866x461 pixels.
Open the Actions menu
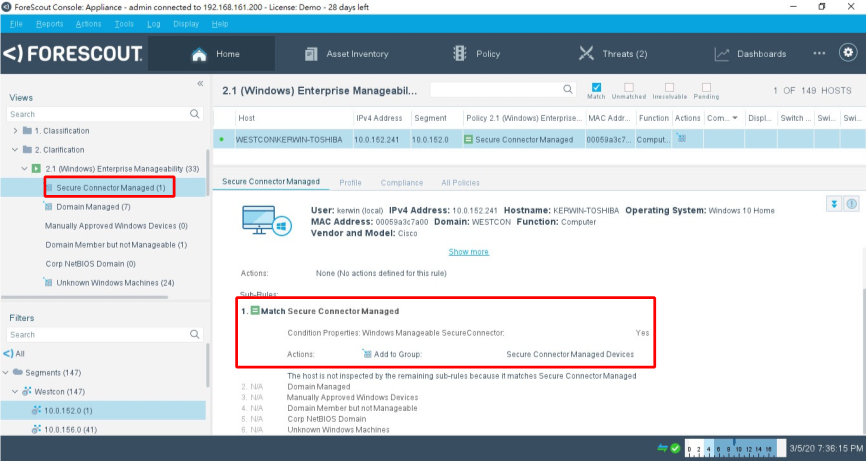(88, 24)
